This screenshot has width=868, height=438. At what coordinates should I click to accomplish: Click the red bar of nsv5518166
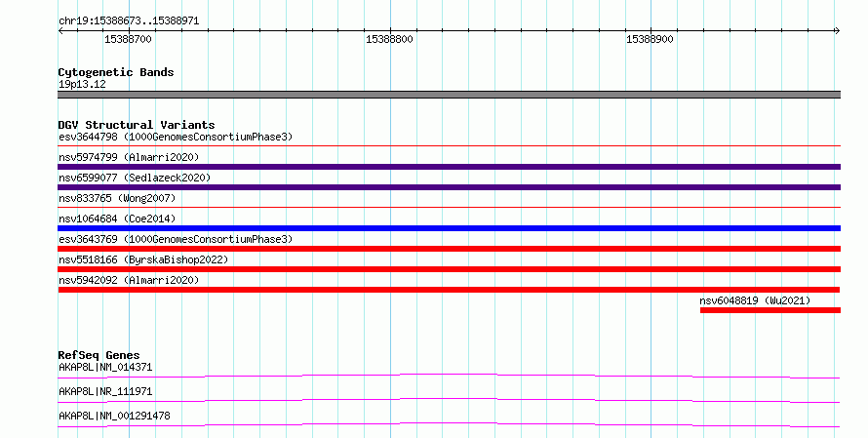pos(449,269)
